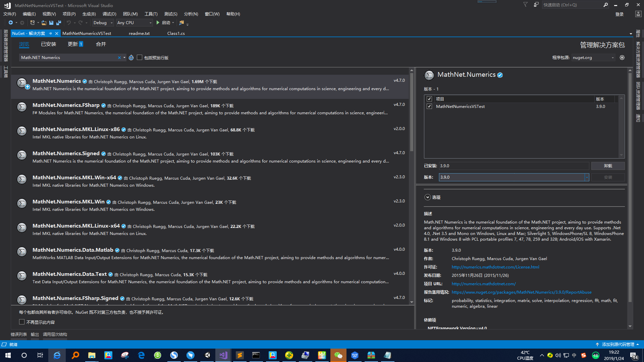Open the version 3.9.0 dropdown
Image resolution: width=644 pixels, height=362 pixels.
[587, 177]
